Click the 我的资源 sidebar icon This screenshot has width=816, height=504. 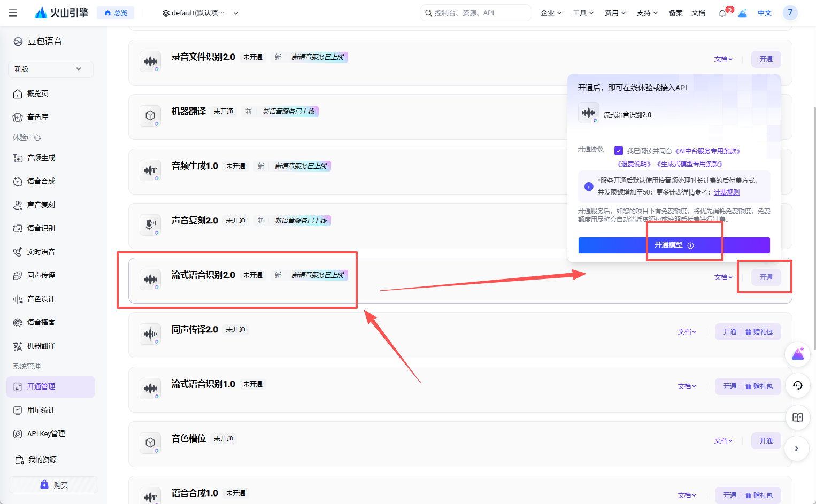pyautogui.click(x=19, y=460)
